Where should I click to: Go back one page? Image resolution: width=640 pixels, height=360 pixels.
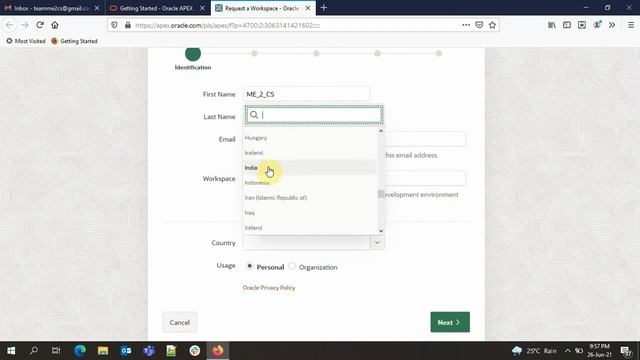[9, 25]
